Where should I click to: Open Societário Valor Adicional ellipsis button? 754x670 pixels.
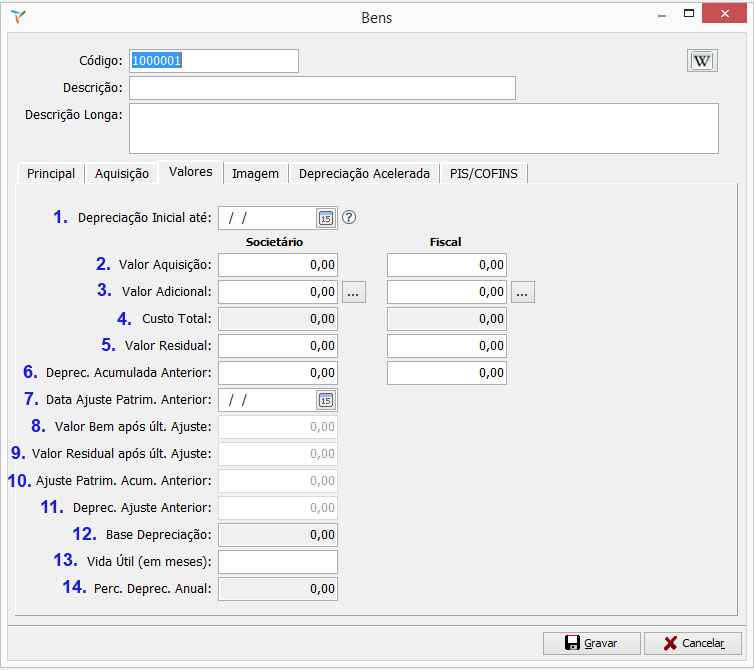pos(353,292)
